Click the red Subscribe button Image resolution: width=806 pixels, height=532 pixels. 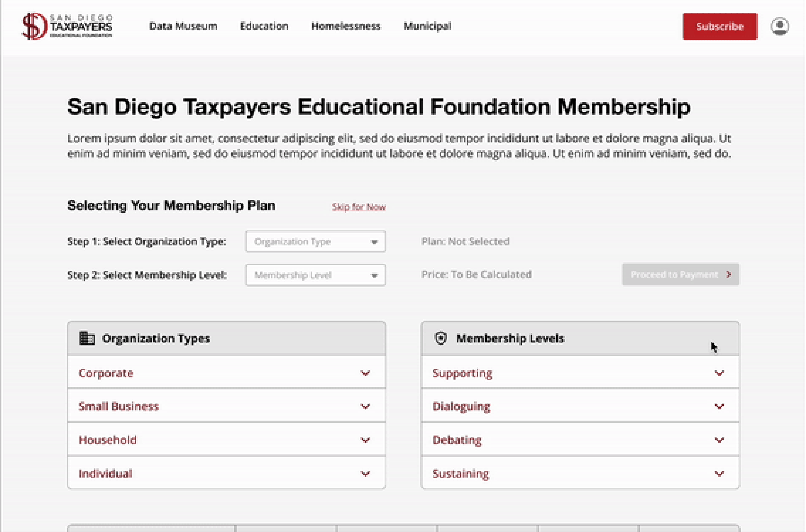tap(719, 26)
